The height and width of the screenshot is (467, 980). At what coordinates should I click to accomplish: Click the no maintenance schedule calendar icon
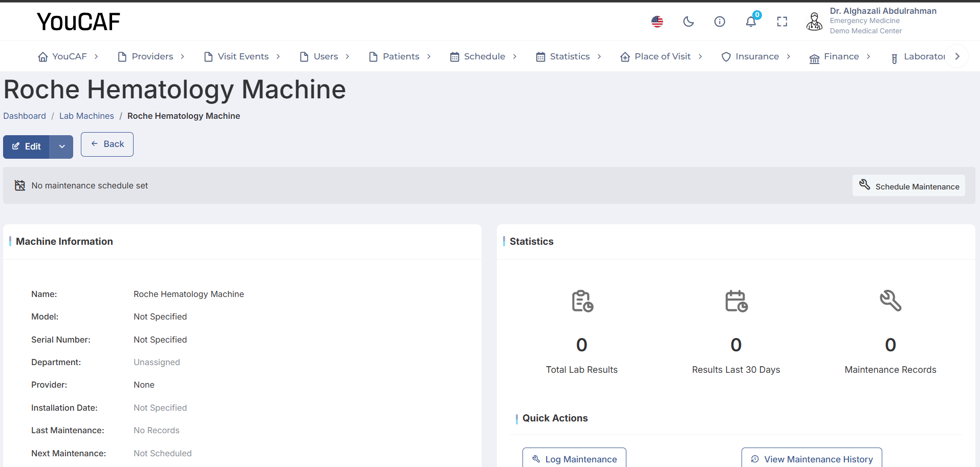coord(20,185)
